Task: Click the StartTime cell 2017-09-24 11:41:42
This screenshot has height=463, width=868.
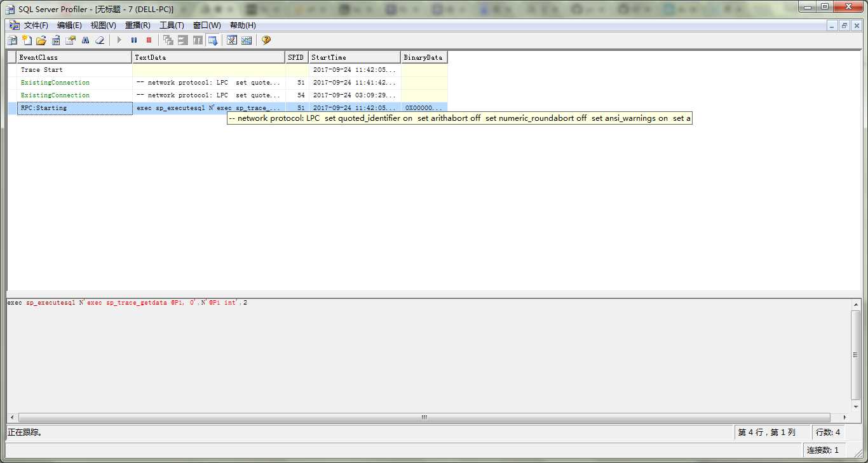Action: pyautogui.click(x=355, y=83)
